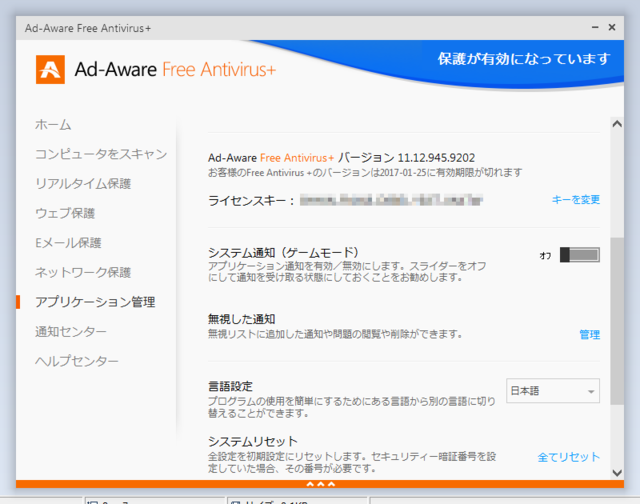
Task: Select ウェブ保護 in the sidebar
Action: tap(65, 213)
